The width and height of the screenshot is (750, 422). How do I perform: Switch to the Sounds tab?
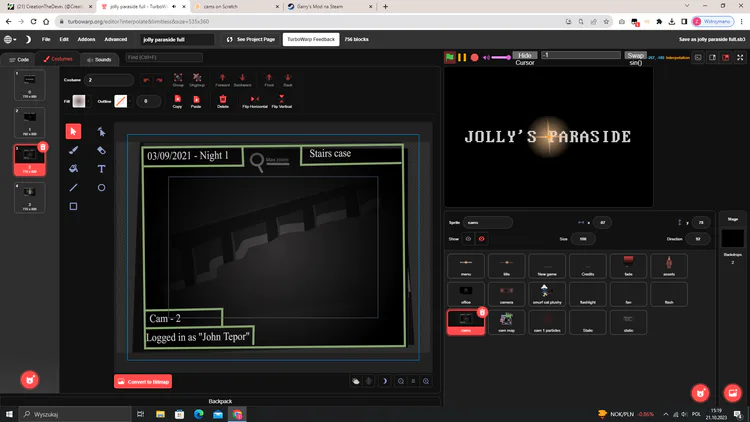click(x=99, y=59)
